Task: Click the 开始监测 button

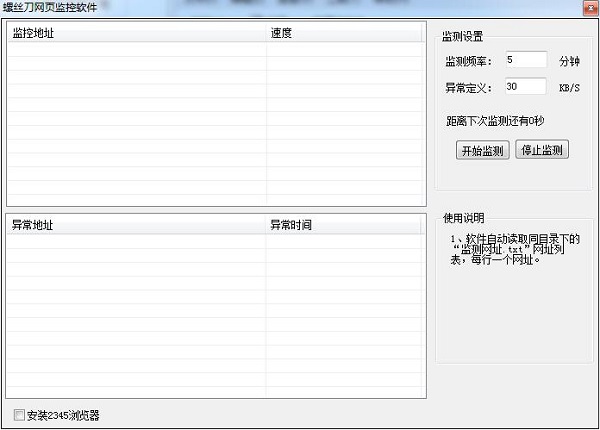Action: pyautogui.click(x=483, y=150)
